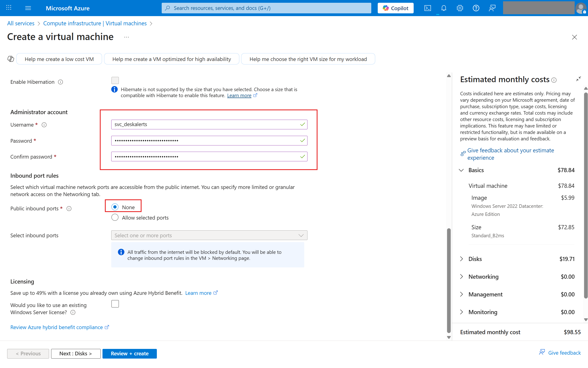Expand the Disks cost section
The height and width of the screenshot is (368, 588).
pos(462,259)
